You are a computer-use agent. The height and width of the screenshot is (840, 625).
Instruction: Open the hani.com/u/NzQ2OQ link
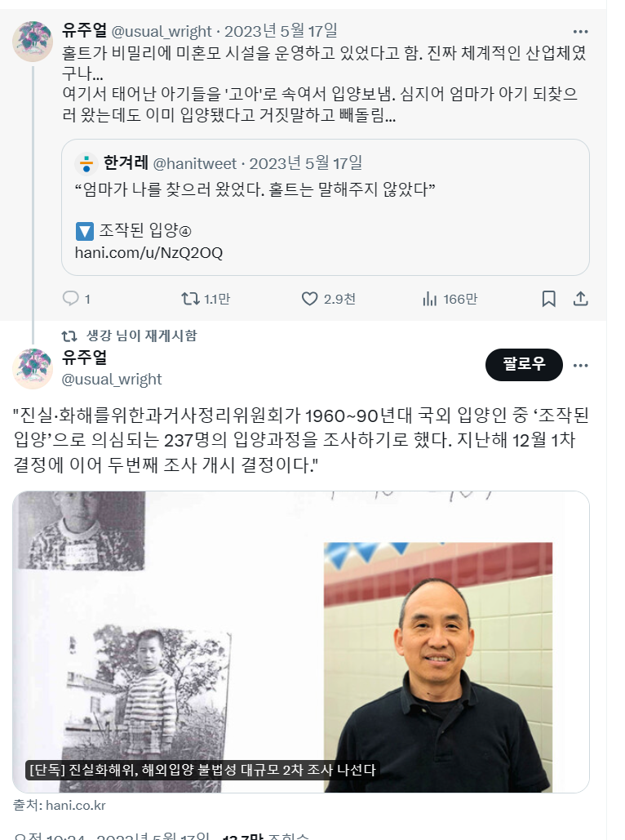tap(148, 253)
